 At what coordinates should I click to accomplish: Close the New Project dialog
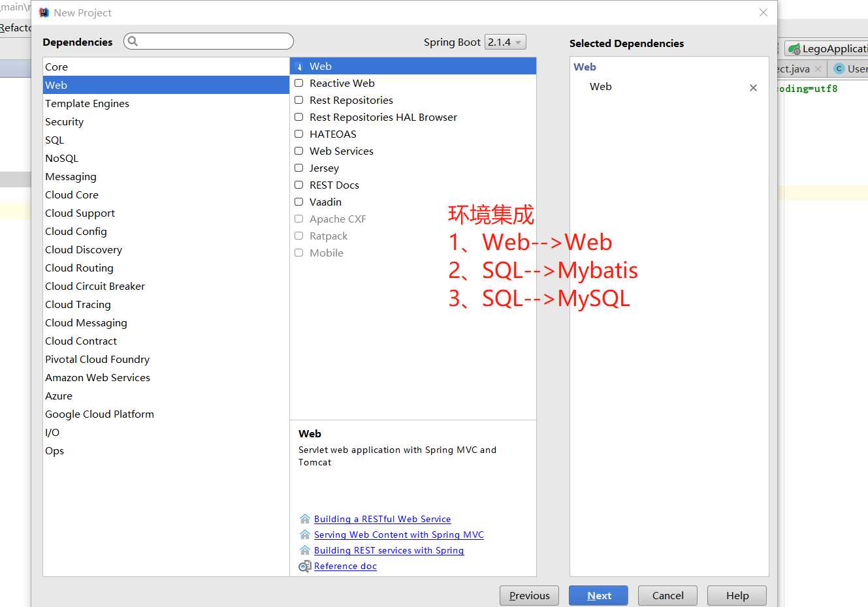[x=764, y=12]
